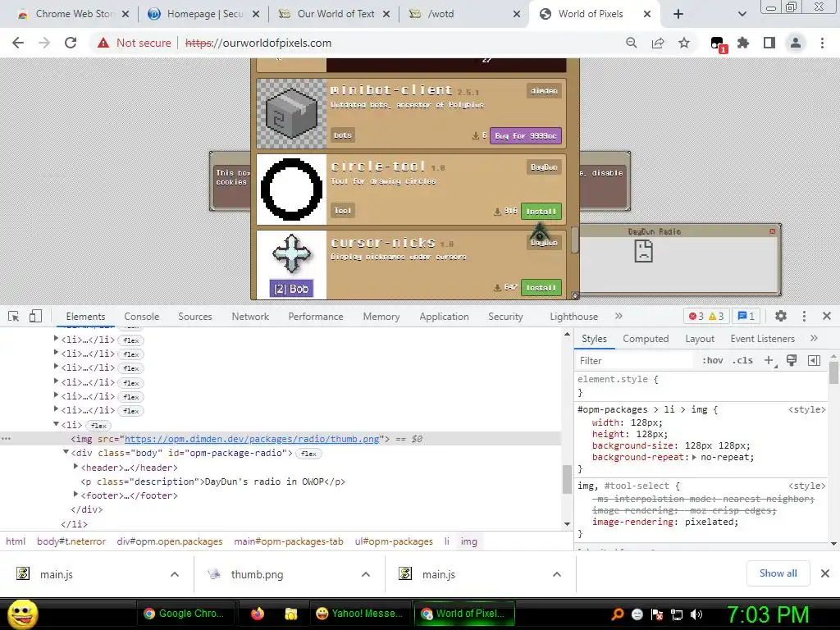Image resolution: width=840 pixels, height=630 pixels.
Task: Collapse the opm-package-radio div node
Action: (x=66, y=452)
